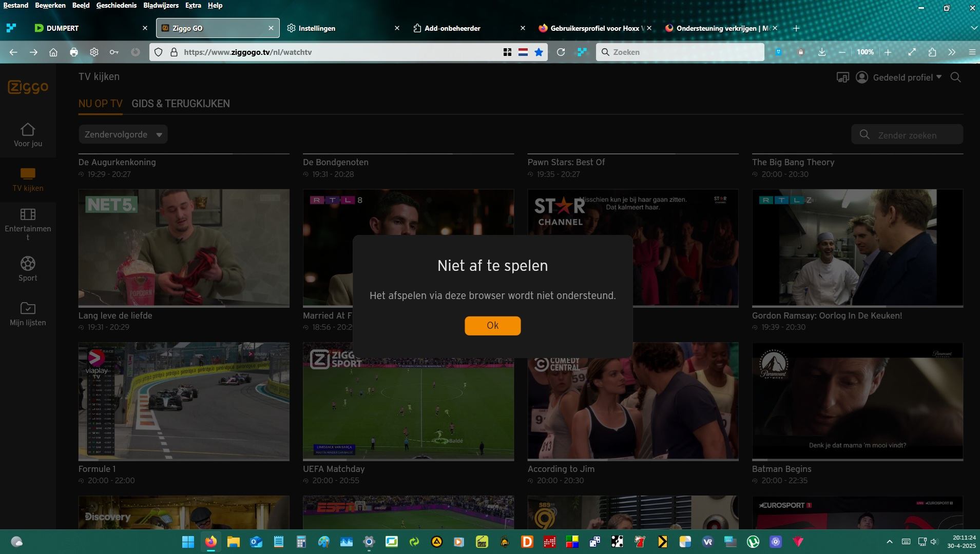Confirm the dialog with the Ok button
Screen dimensions: 980x554
[492, 325]
